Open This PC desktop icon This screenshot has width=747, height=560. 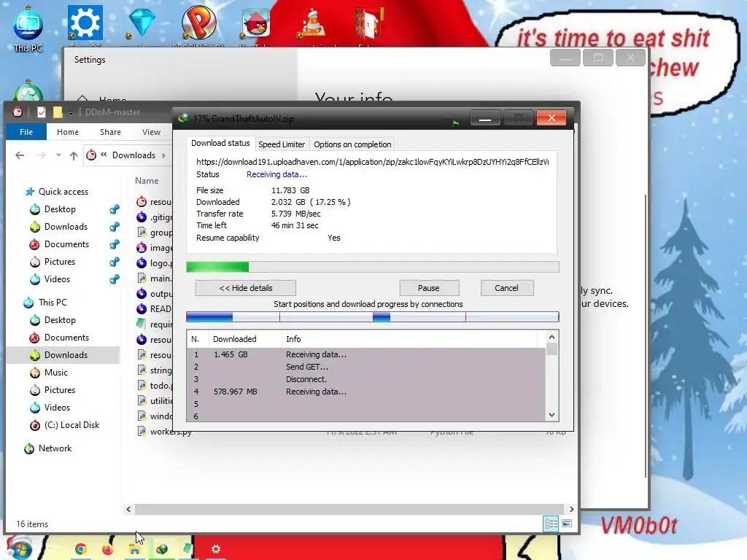pyautogui.click(x=28, y=28)
